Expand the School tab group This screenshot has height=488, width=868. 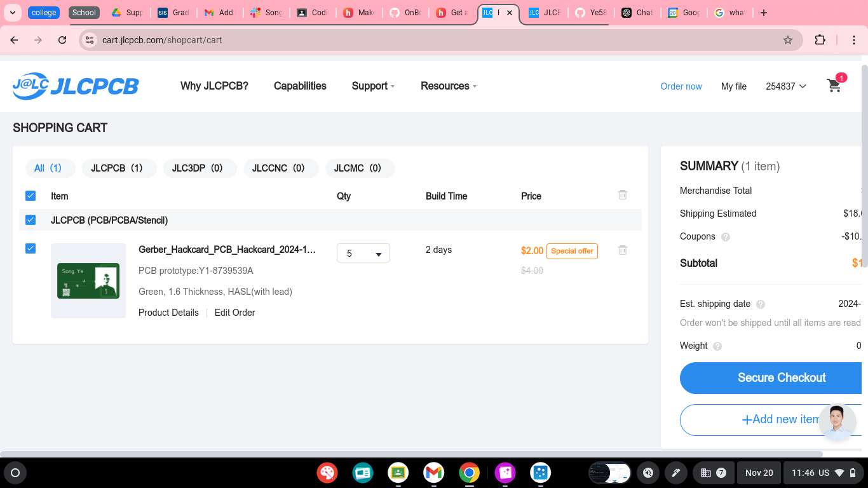click(84, 13)
